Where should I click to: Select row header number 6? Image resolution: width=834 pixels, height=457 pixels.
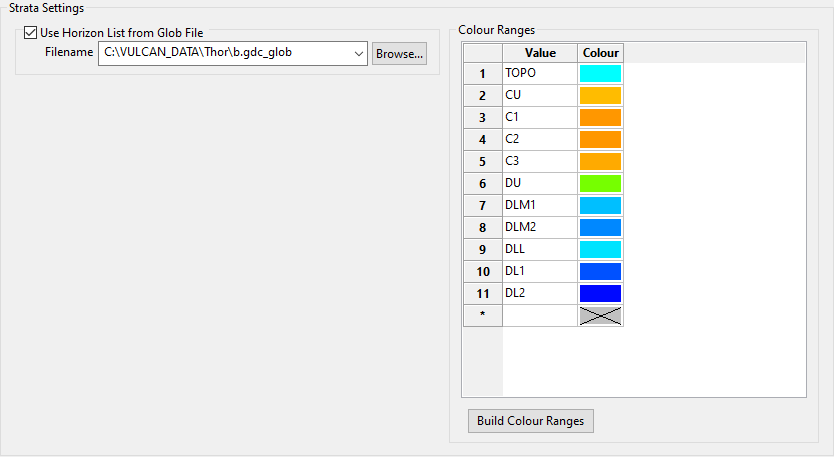(482, 183)
